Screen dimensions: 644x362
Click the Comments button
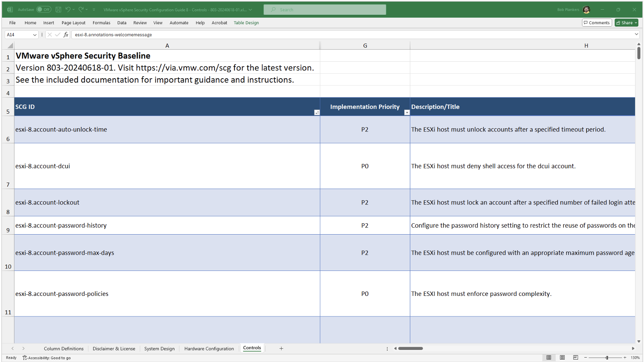[x=597, y=23]
